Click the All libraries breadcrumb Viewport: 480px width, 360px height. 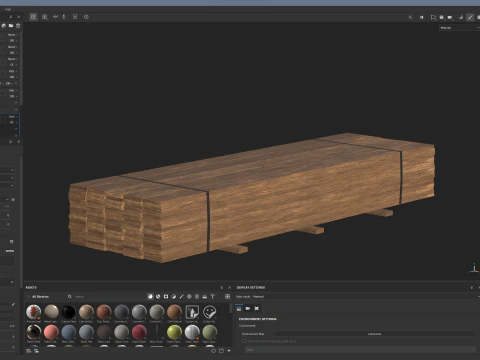40,296
